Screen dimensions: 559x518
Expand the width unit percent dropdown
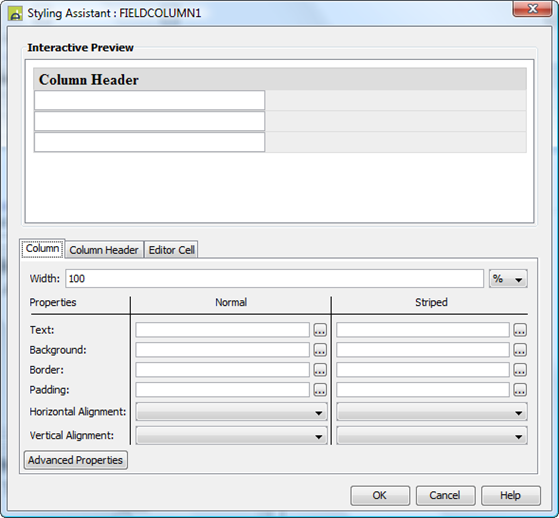508,279
